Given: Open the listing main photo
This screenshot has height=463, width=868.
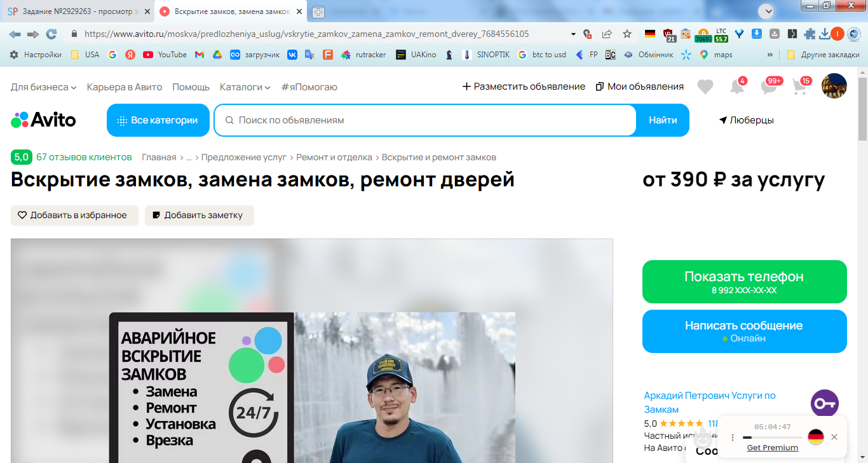Looking at the screenshot, I should pos(312,351).
